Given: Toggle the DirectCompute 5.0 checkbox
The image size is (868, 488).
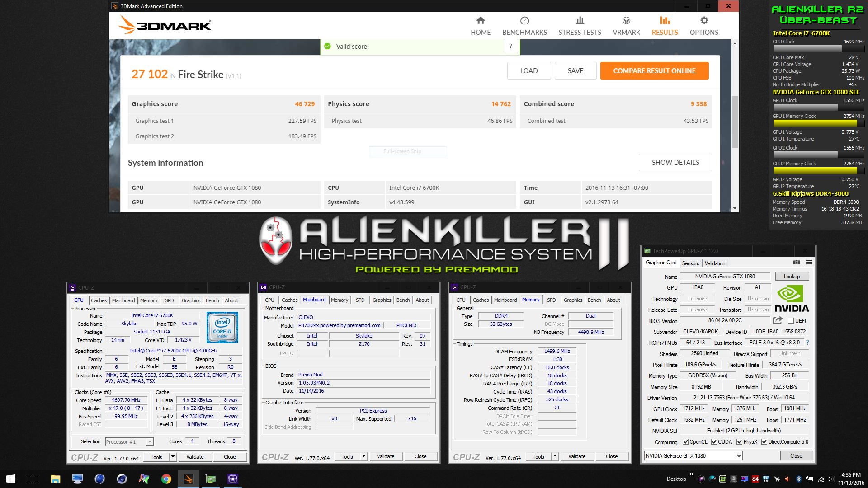Looking at the screenshot, I should click(764, 442).
